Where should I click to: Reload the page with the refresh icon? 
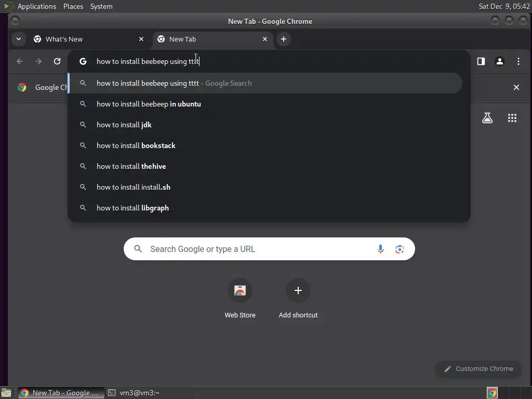point(57,61)
